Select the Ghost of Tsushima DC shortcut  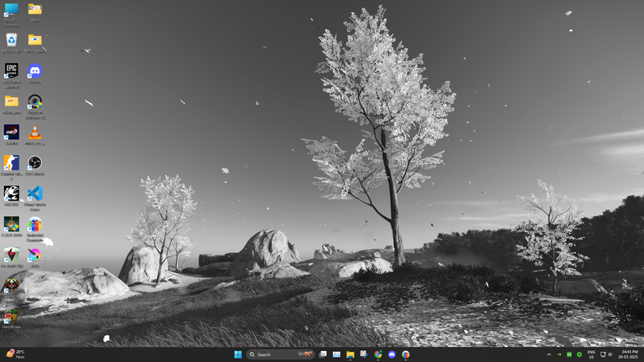(x=35, y=101)
